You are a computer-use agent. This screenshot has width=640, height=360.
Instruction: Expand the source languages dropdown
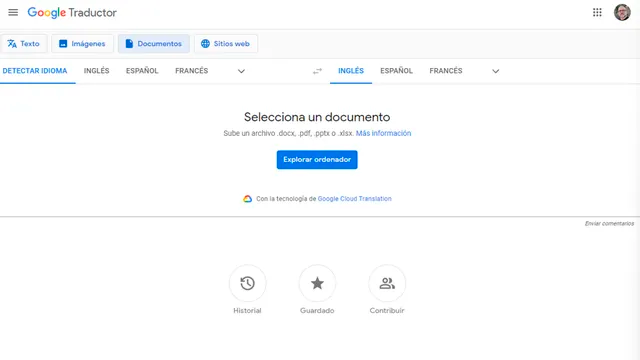point(241,71)
